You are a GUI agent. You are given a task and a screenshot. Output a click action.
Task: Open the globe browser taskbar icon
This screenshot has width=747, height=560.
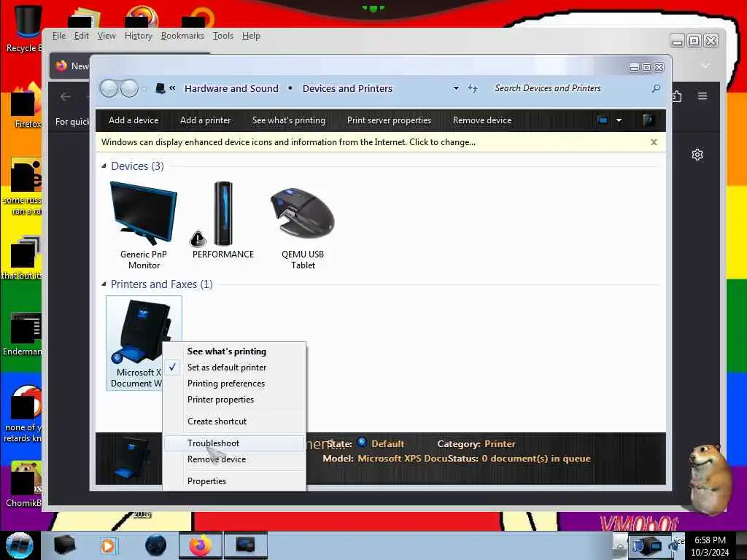[156, 545]
